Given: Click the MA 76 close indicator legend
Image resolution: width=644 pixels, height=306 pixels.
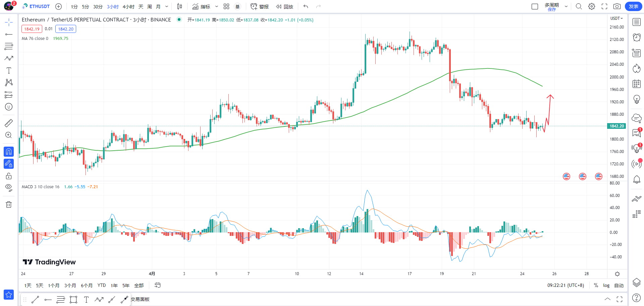Looking at the screenshot, I should pyautogui.click(x=35, y=39).
